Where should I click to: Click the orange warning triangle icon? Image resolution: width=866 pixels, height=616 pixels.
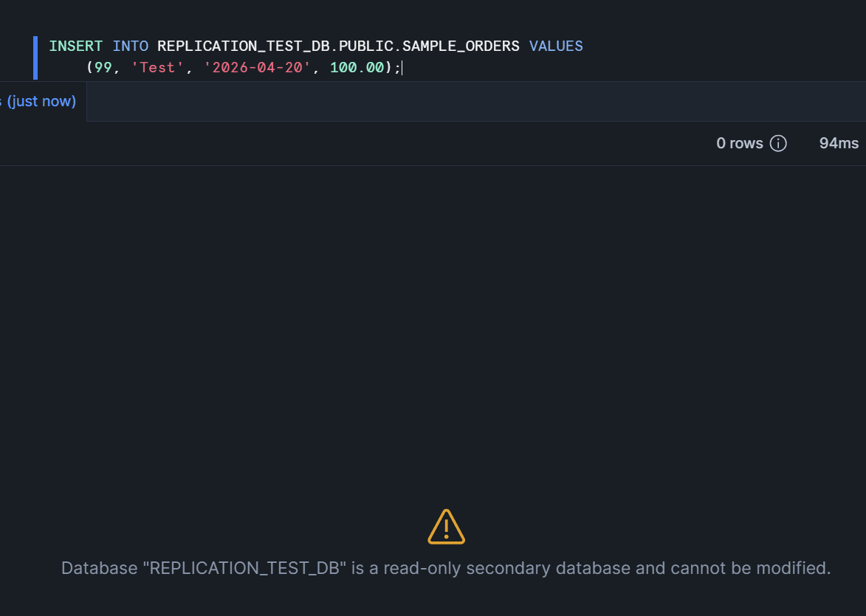[446, 527]
